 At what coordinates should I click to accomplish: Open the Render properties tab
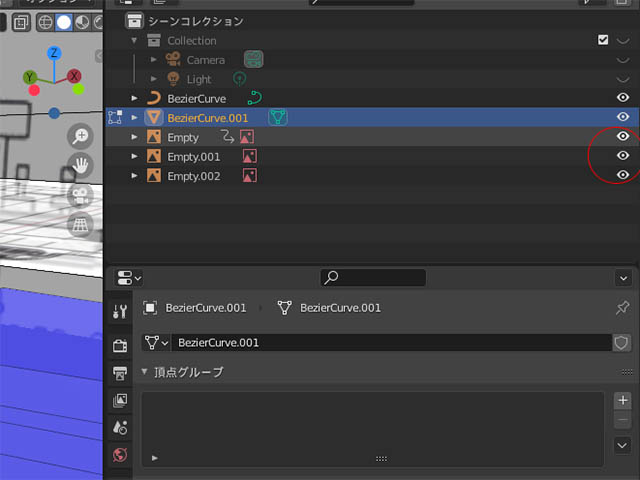tap(120, 346)
